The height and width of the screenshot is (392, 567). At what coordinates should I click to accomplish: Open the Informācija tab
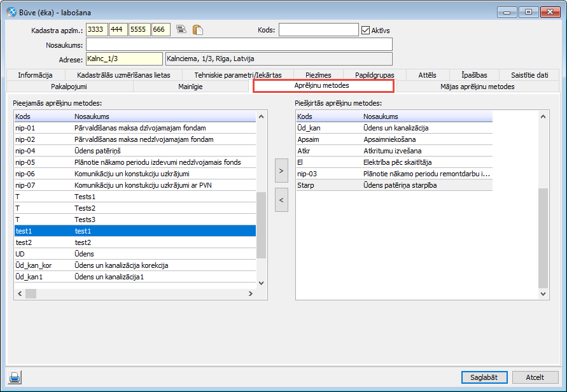35,75
